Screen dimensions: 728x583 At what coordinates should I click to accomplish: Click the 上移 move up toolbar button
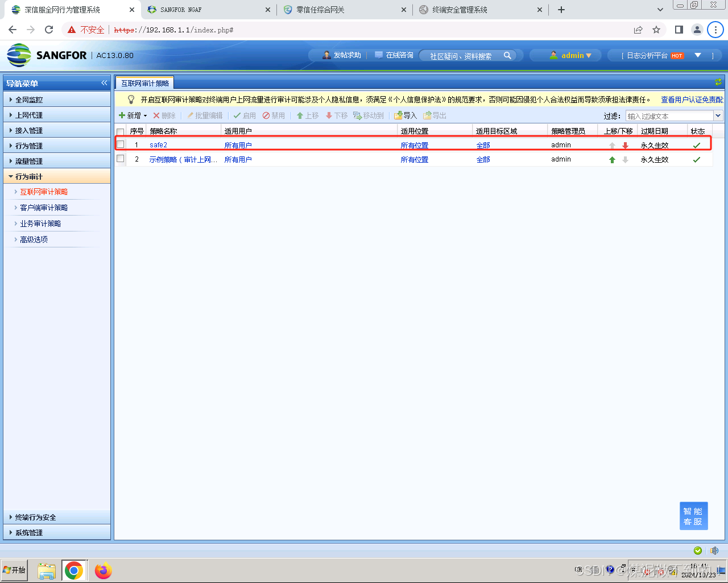(308, 115)
